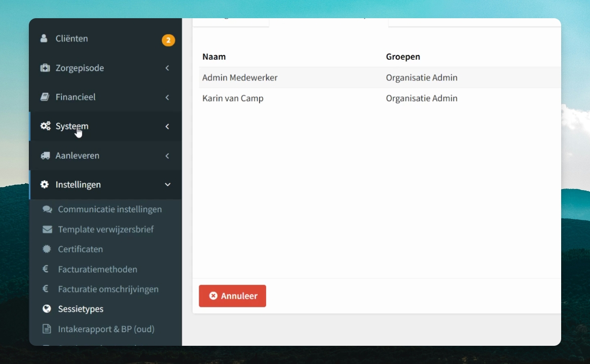The width and height of the screenshot is (590, 364).
Task: Open the Systeem menu item
Action: [105, 126]
